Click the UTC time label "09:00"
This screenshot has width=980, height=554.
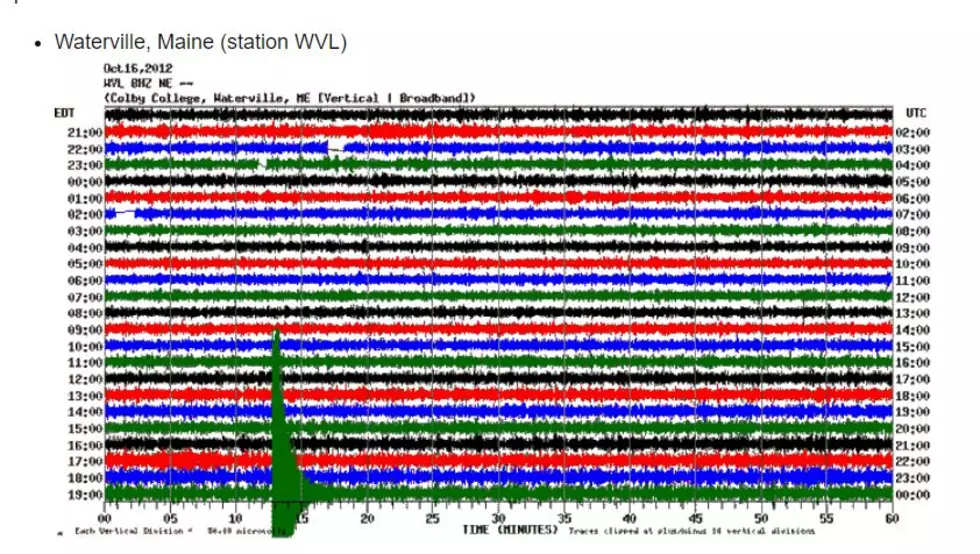coord(912,248)
